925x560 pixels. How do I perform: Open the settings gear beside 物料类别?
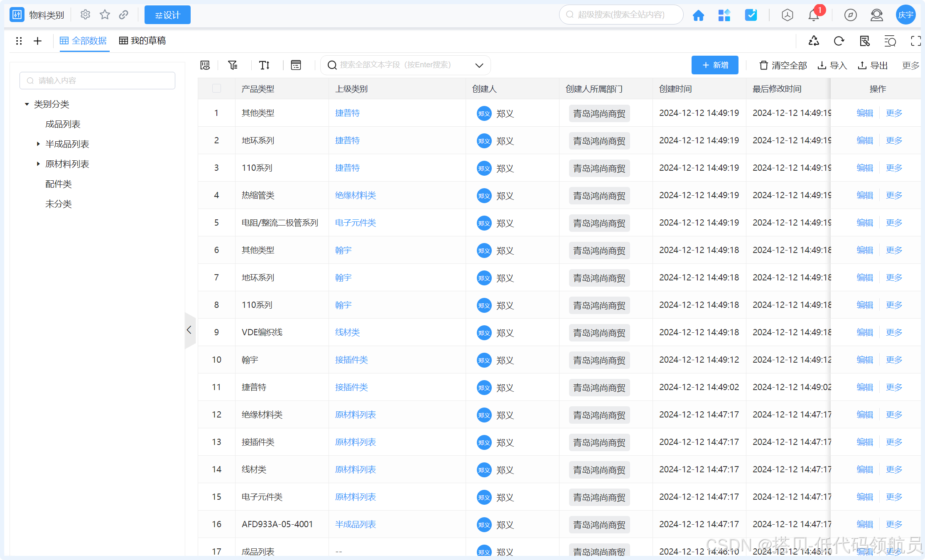(85, 15)
